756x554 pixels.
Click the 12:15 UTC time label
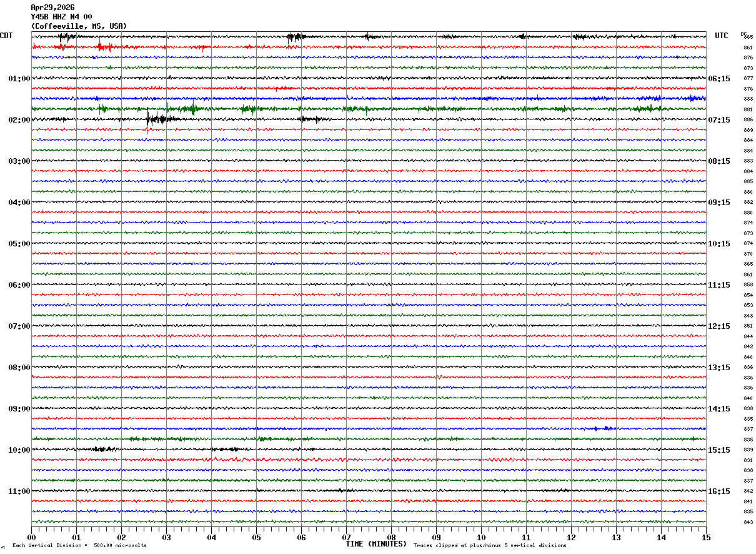click(719, 326)
